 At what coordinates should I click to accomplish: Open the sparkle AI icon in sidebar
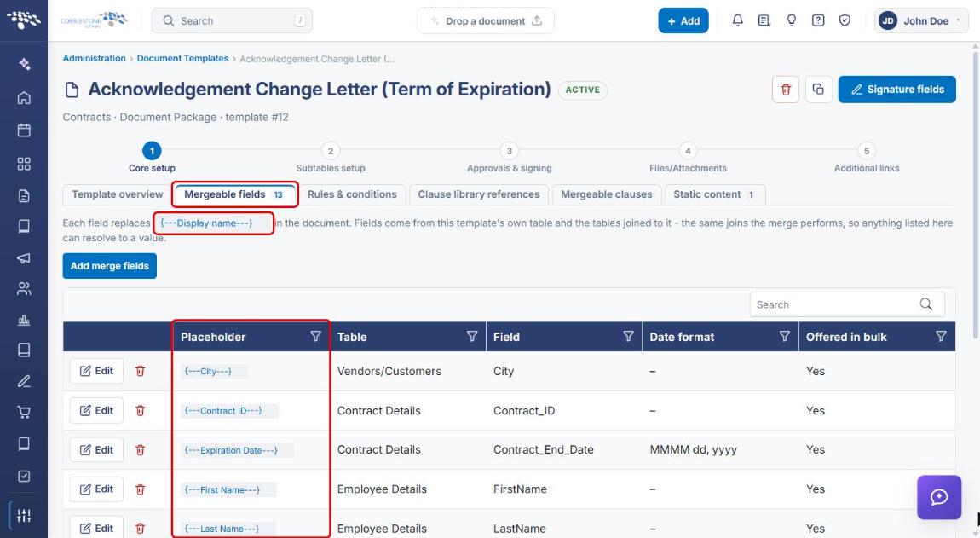coord(24,64)
